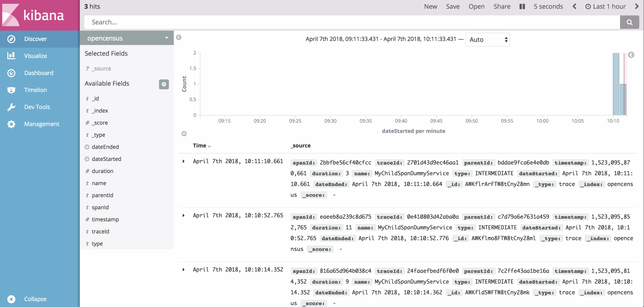
Task: Click the Dashboard gauge icon
Action: 11,73
